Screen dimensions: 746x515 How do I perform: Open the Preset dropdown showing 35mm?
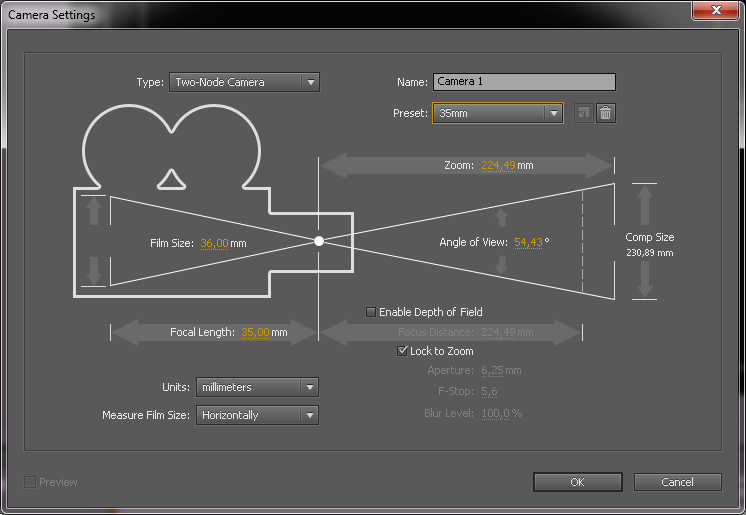click(x=498, y=113)
